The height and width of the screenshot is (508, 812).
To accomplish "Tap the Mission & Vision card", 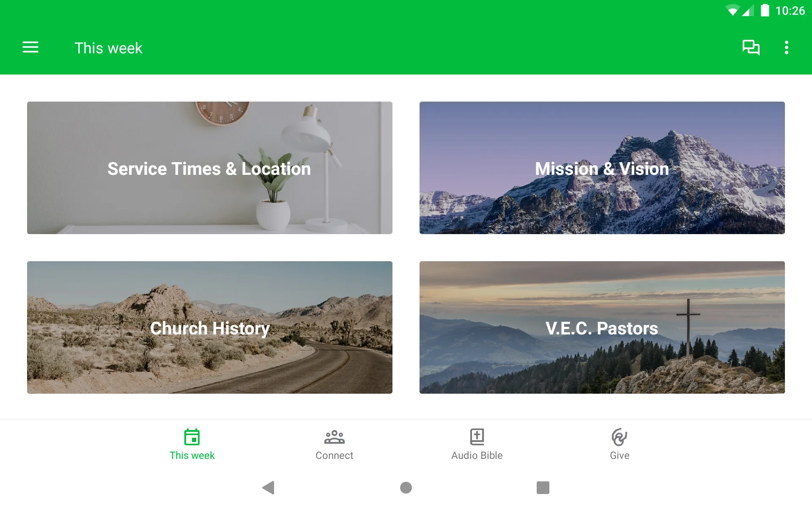I will coord(602,168).
